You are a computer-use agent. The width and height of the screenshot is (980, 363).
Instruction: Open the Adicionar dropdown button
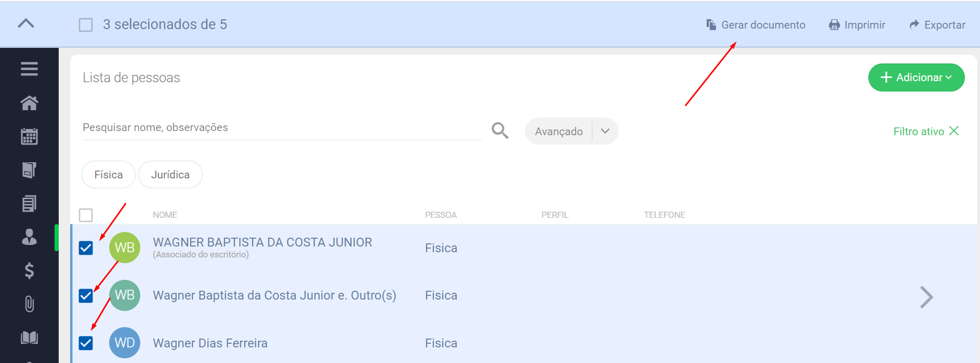click(916, 77)
